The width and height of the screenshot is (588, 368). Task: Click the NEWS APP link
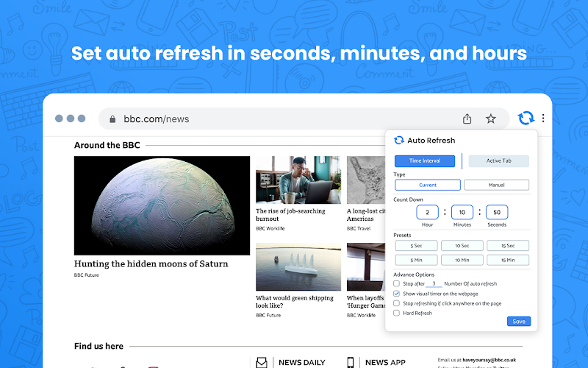pyautogui.click(x=385, y=362)
